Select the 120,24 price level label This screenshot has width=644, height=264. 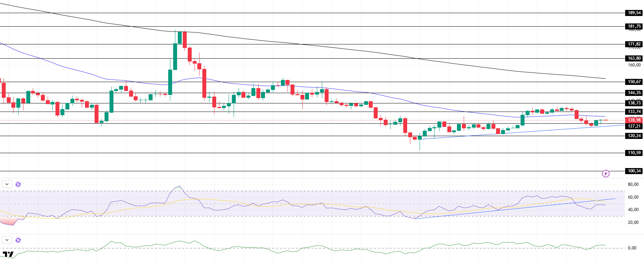634,136
